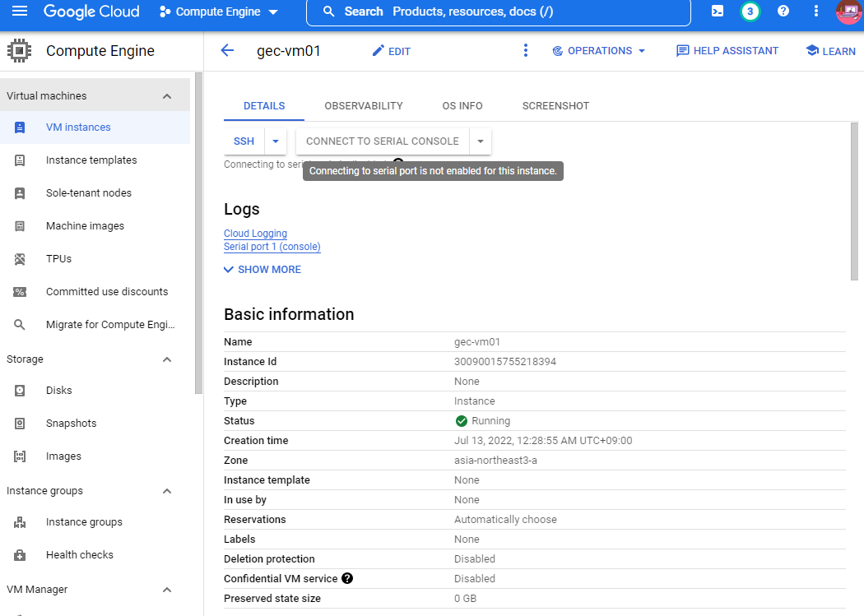Switch to the SCREENSHOT tab
The image size is (864, 616).
555,106
